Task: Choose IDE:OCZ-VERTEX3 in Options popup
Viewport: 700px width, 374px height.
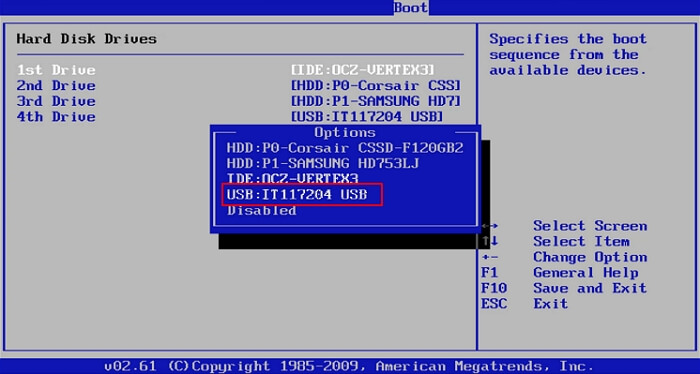Action: tap(292, 179)
